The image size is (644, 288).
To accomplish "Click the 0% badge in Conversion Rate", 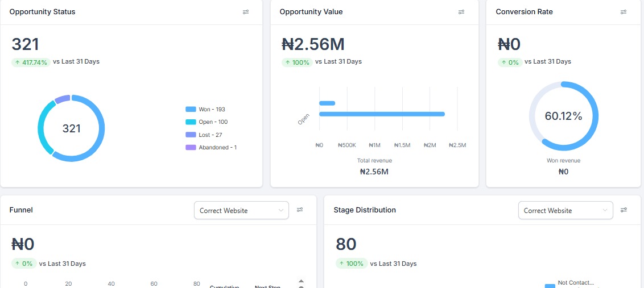I will 510,62.
